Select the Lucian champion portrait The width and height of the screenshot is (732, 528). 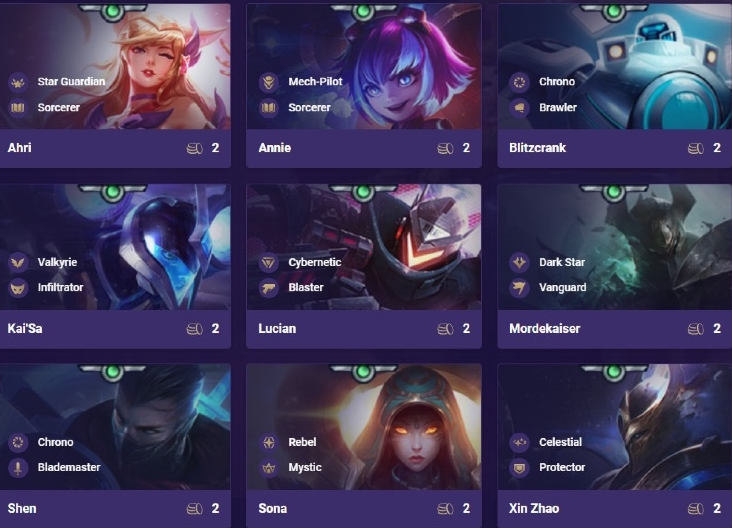(364, 247)
